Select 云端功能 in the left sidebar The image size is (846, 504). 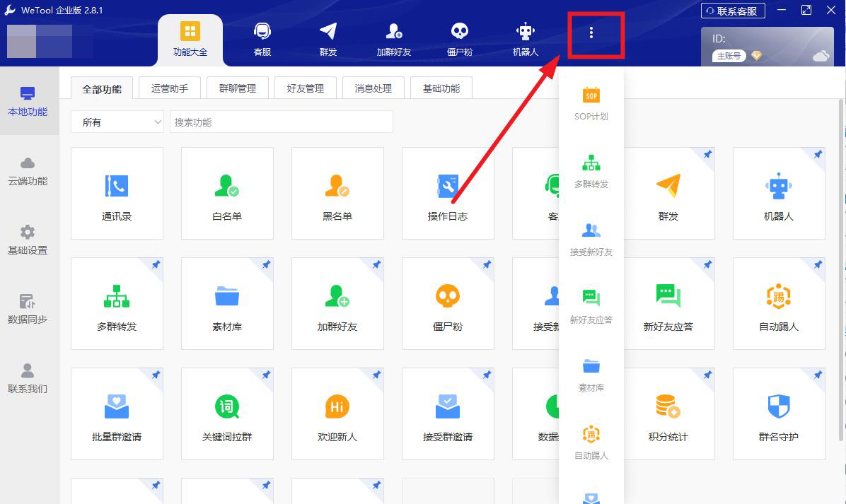click(x=28, y=171)
